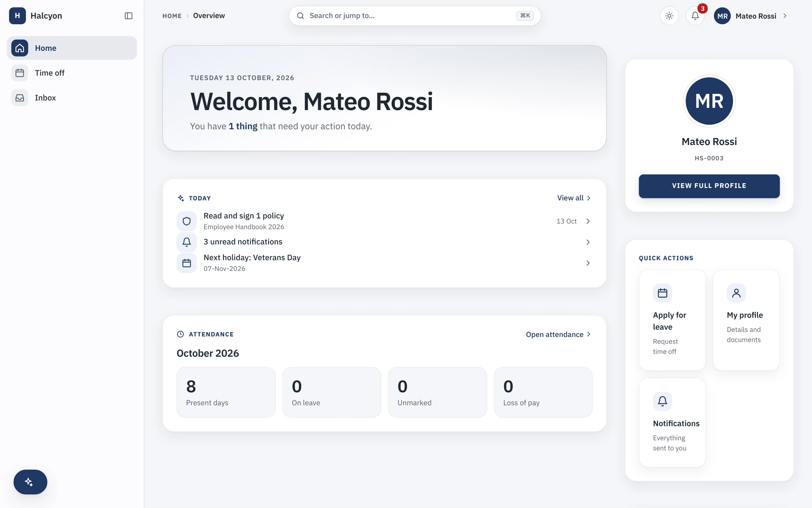The image size is (812, 508).
Task: Click the Time off calendar icon
Action: [x=20, y=73]
